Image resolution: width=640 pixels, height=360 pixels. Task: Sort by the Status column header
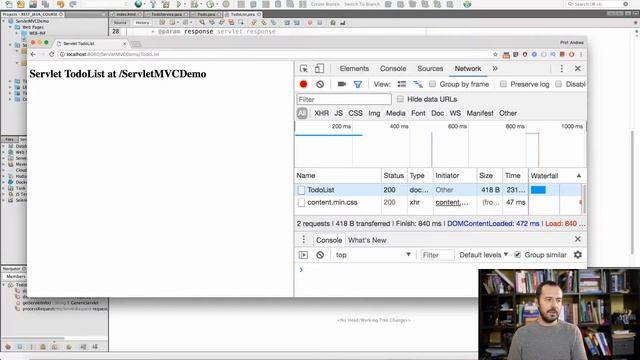[x=393, y=176]
